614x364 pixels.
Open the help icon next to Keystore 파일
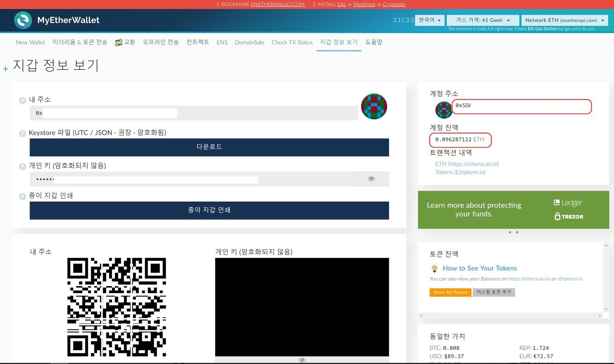[22, 133]
